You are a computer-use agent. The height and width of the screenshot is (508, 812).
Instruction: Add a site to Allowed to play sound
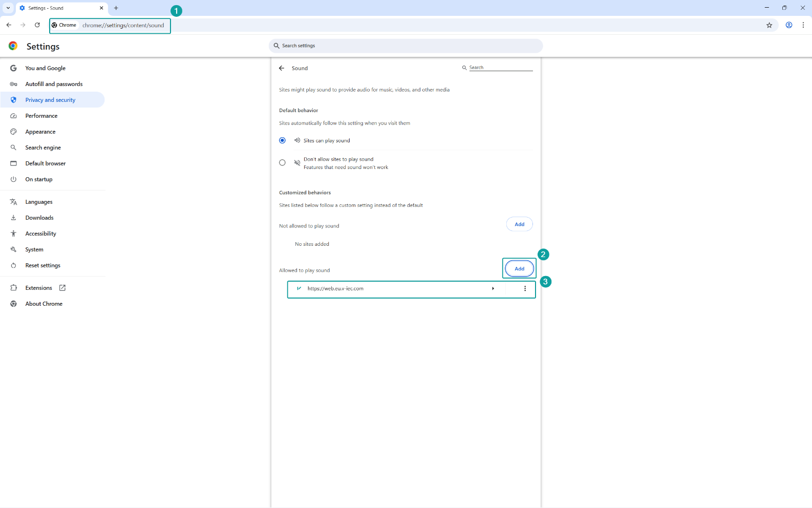coord(519,269)
